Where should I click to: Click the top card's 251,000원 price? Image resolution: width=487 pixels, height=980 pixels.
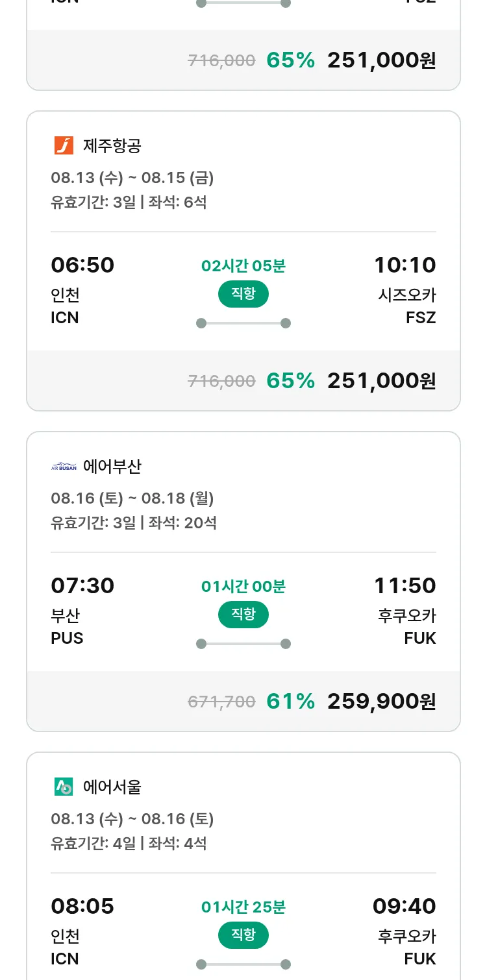point(381,60)
